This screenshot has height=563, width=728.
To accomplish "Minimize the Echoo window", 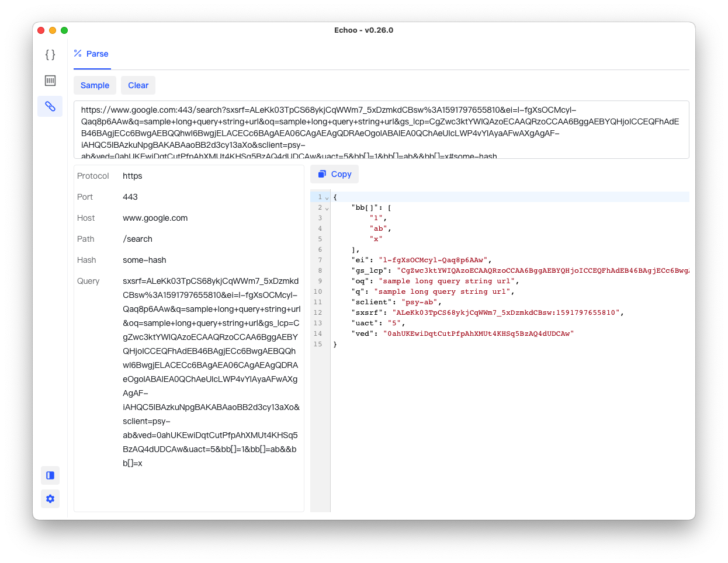I will (x=53, y=30).
